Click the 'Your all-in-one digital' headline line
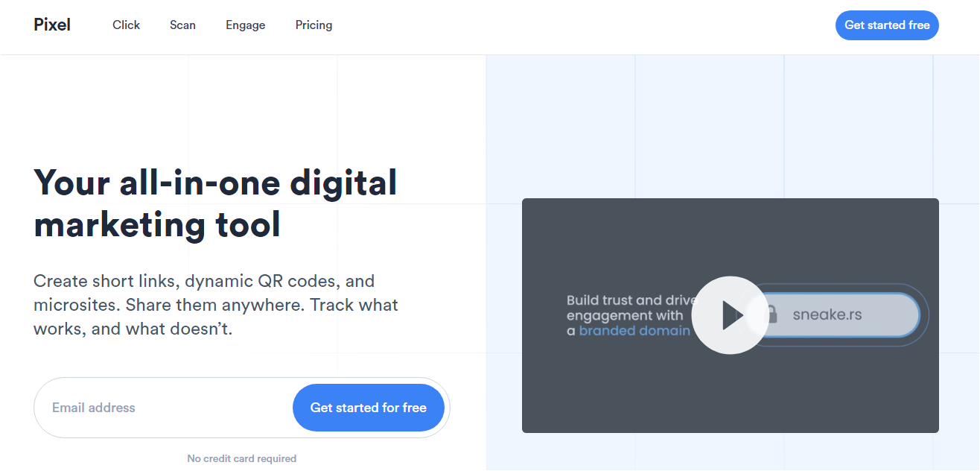Viewport: 980px width, 471px height. [215, 183]
